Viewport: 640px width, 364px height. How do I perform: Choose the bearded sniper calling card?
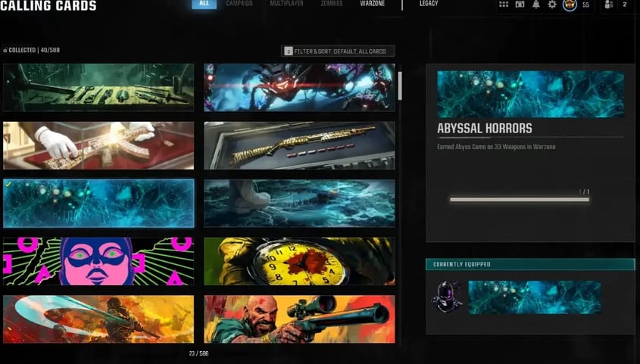tap(299, 319)
